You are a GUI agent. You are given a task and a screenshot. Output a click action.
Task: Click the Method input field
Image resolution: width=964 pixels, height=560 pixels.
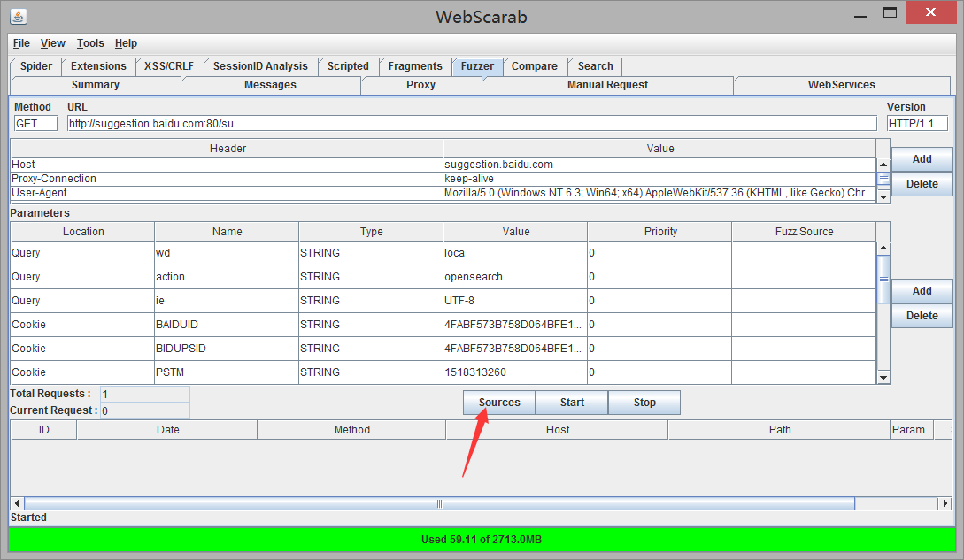click(35, 124)
